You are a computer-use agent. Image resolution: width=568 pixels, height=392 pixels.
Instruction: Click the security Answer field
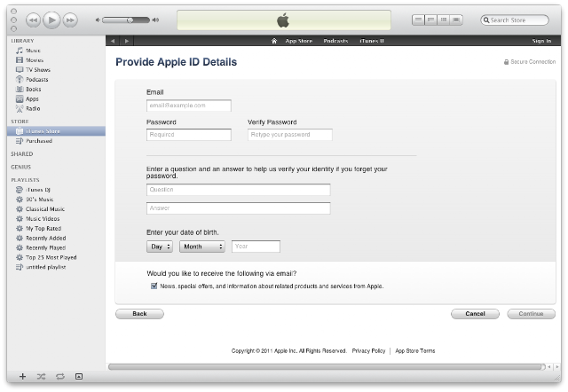click(239, 208)
